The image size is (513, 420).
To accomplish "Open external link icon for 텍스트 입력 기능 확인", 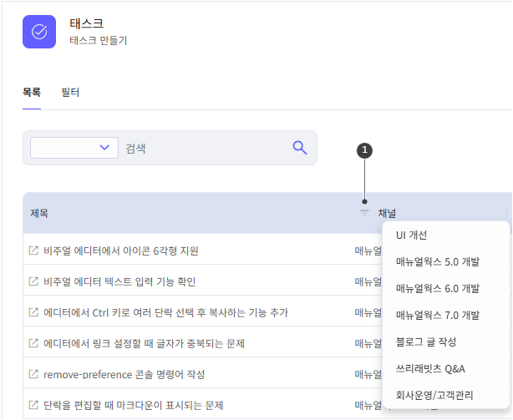I will pyautogui.click(x=33, y=281).
